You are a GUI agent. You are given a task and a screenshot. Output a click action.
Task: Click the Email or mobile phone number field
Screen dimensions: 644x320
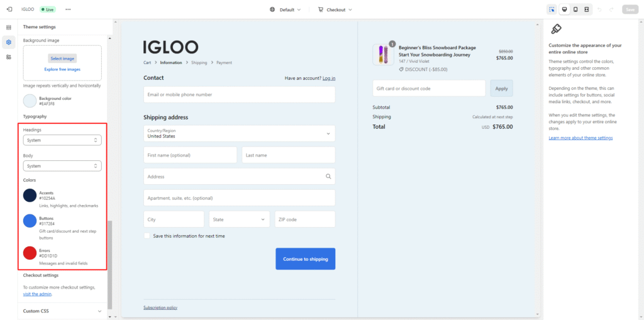(239, 95)
